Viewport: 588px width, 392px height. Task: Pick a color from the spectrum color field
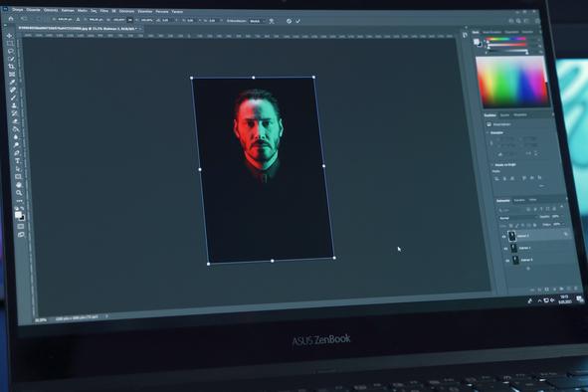512,81
